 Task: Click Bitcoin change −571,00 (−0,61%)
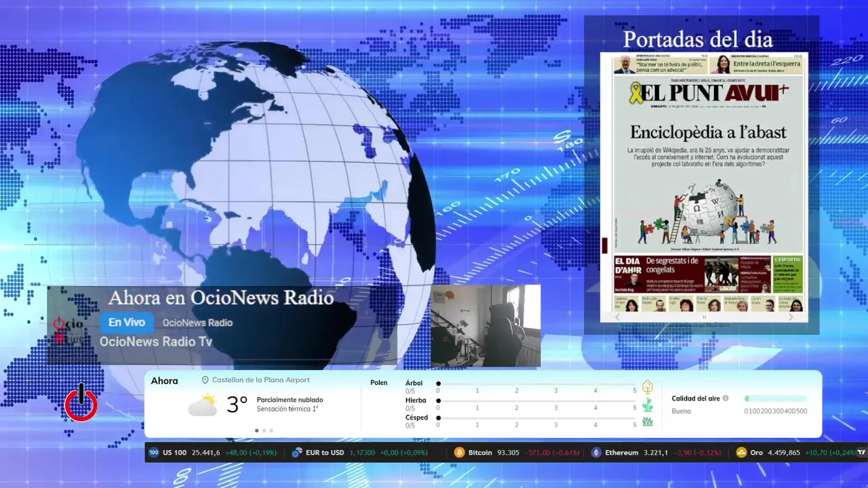click(x=553, y=452)
